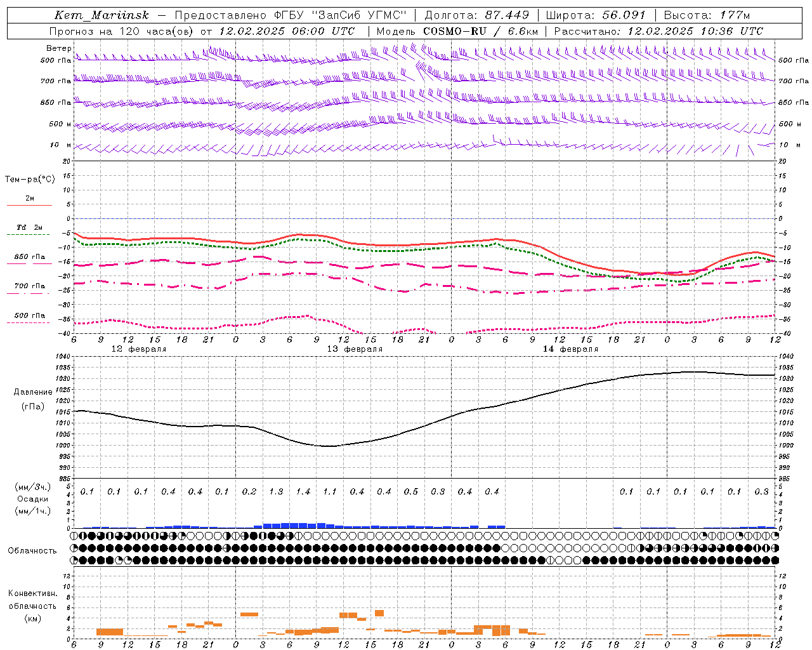Click the 14 февраля date label

coord(570,349)
